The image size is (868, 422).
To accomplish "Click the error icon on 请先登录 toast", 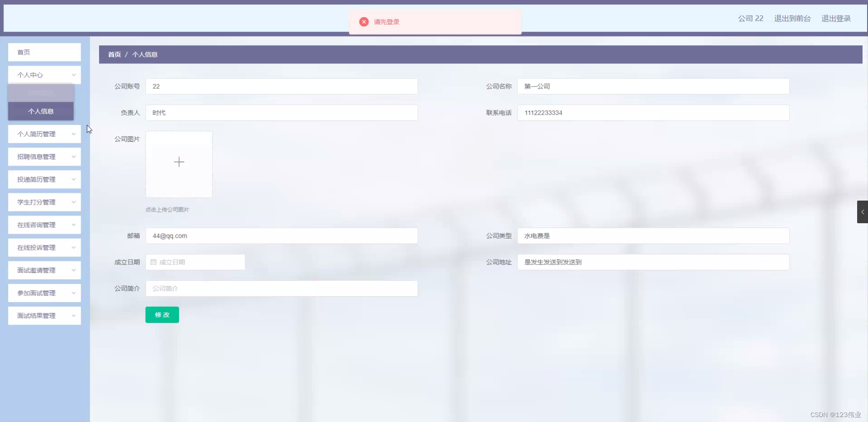I will click(364, 21).
